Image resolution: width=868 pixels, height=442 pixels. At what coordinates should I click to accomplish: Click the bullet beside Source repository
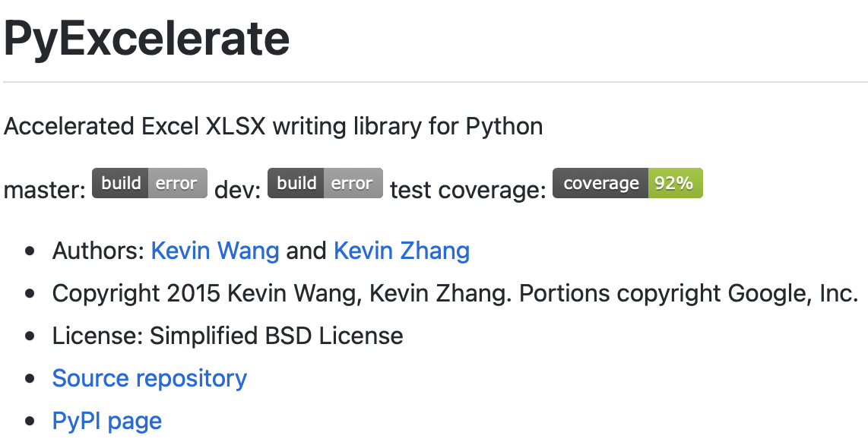[30, 379]
